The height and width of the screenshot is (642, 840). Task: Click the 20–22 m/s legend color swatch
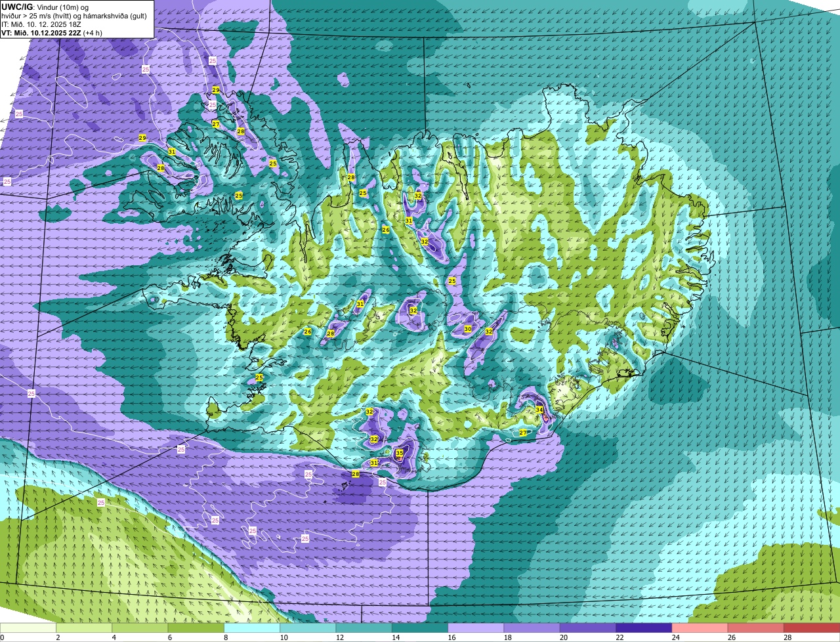pyautogui.click(x=588, y=628)
